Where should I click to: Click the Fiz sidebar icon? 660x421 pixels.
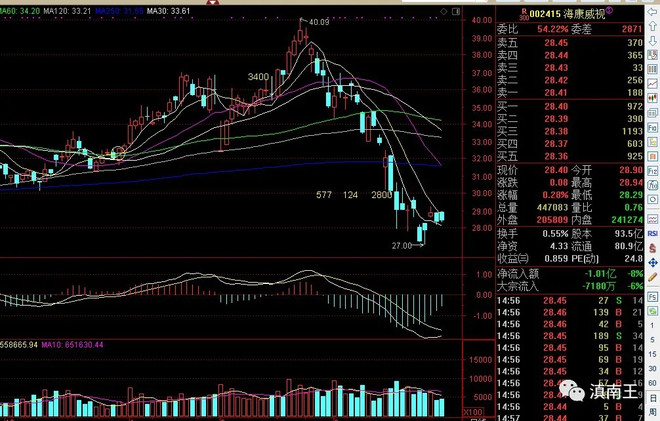tap(652, 171)
